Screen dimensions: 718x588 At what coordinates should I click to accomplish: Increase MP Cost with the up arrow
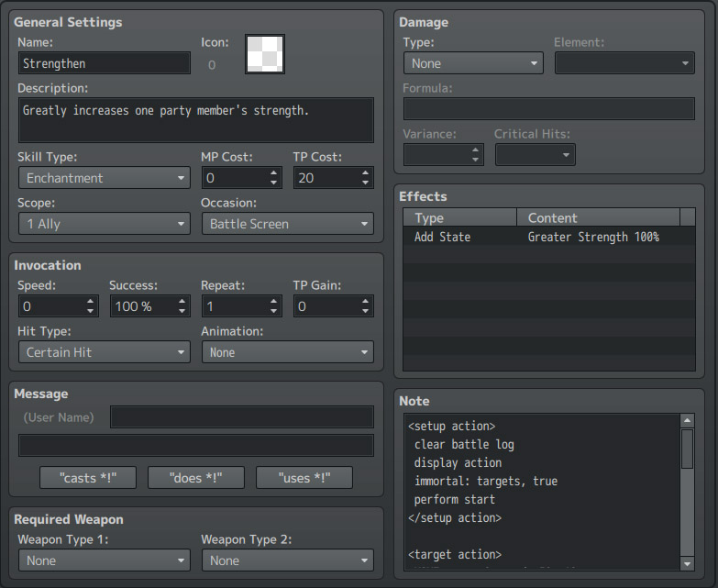point(274,172)
